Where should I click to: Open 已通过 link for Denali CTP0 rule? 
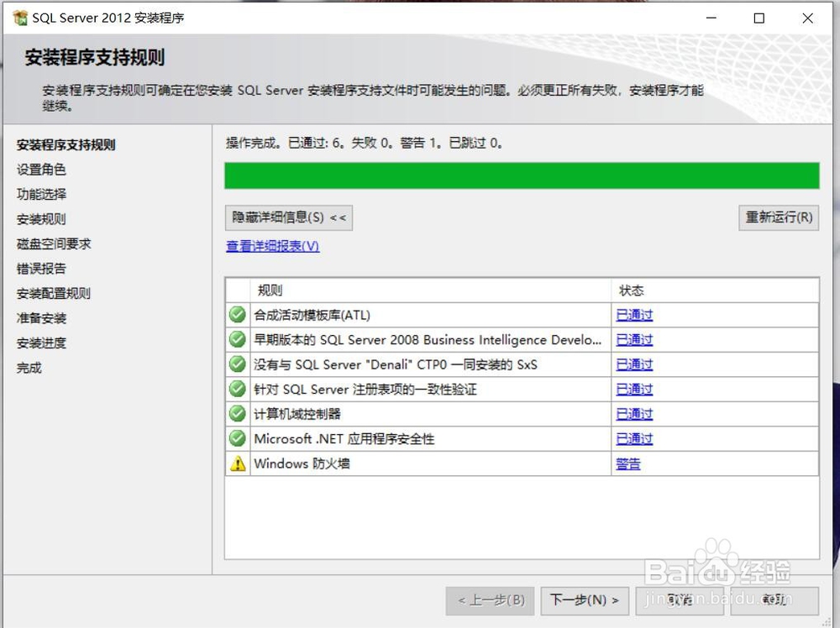pyautogui.click(x=634, y=364)
